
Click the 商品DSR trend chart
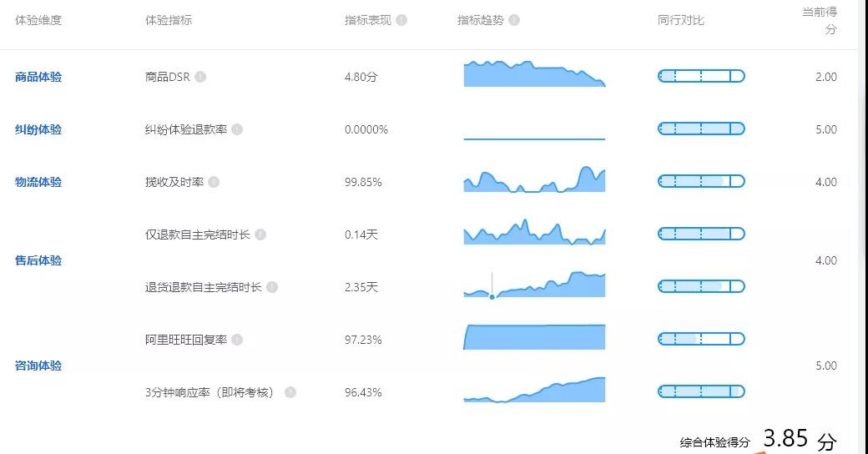point(534,73)
